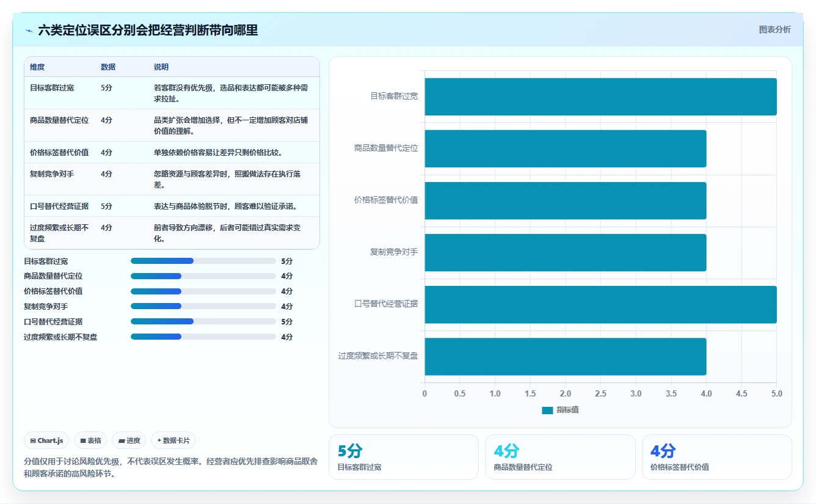Click the chart bar for 商品数量替代定位
This screenshot has height=504, width=816.
[566, 148]
